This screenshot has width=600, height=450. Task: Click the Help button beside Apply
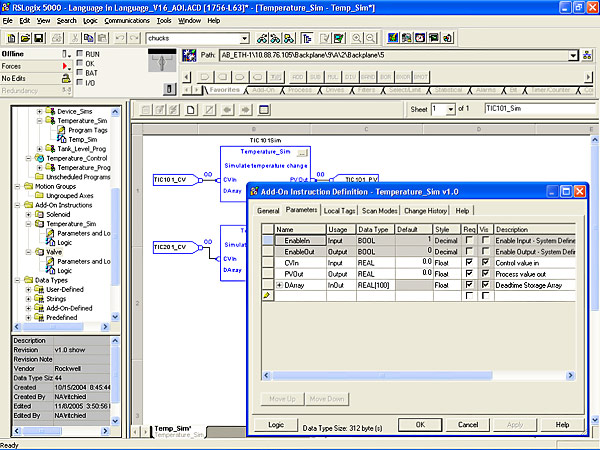coord(562,425)
